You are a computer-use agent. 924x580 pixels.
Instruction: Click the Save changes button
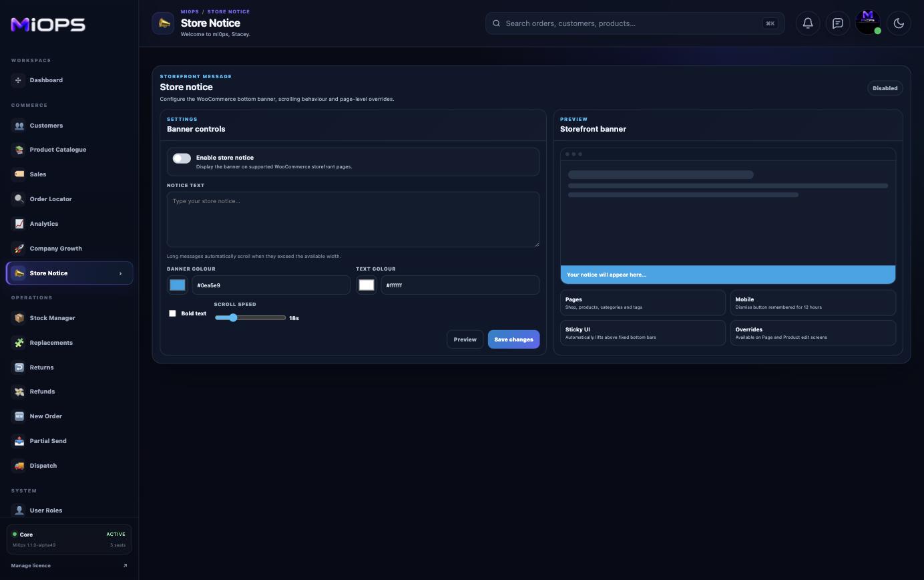pyautogui.click(x=513, y=339)
